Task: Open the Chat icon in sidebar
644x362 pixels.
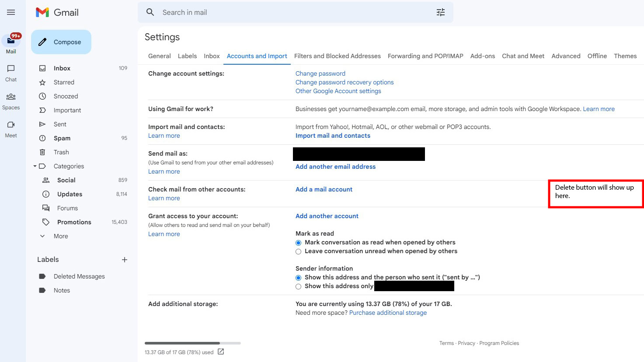Action: click(11, 69)
